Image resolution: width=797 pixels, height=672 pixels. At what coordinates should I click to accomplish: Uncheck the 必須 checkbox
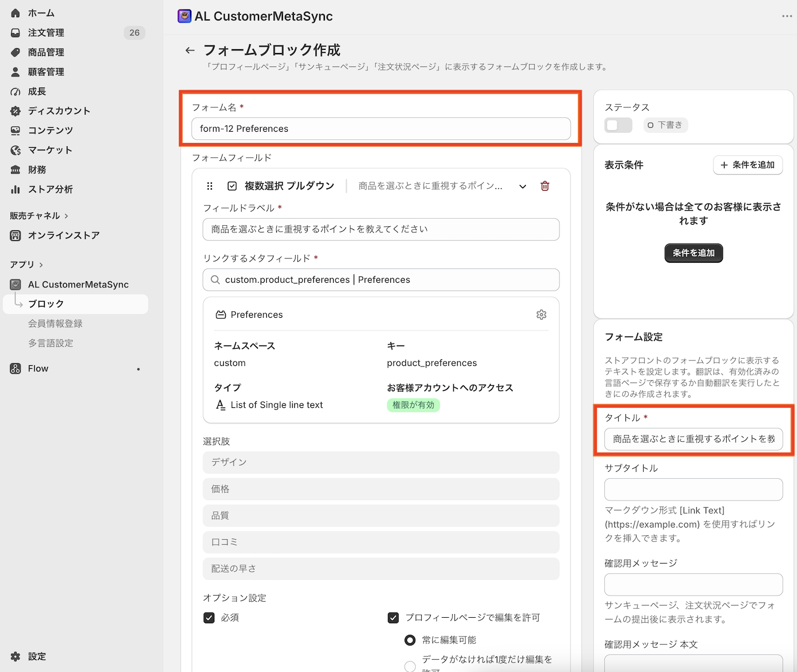(x=209, y=618)
